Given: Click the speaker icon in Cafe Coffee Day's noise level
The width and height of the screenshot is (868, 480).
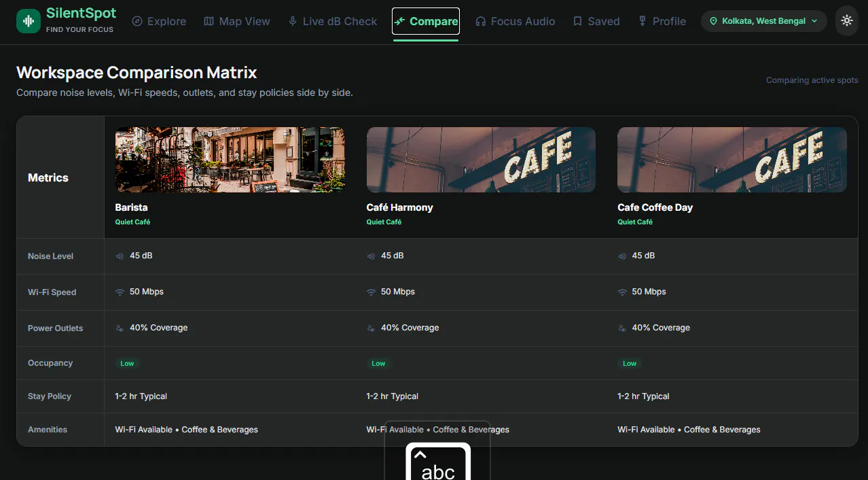Looking at the screenshot, I should 622,256.
